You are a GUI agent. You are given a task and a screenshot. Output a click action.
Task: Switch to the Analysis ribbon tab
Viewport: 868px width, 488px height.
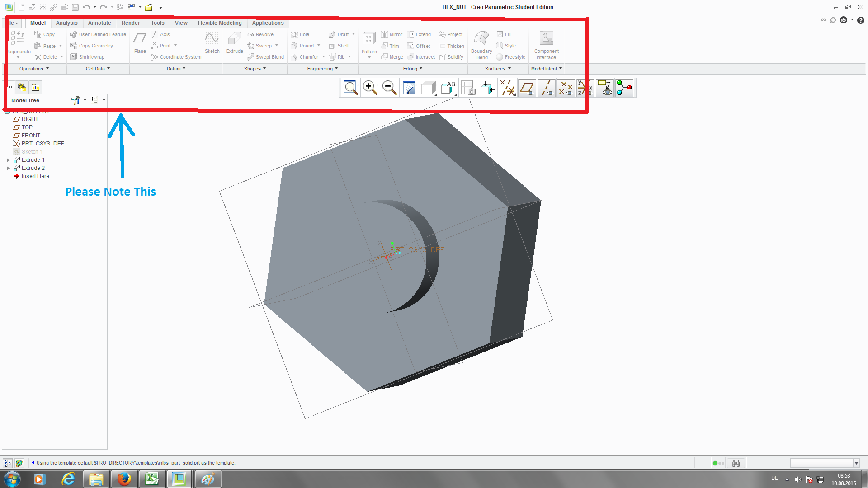coord(66,23)
